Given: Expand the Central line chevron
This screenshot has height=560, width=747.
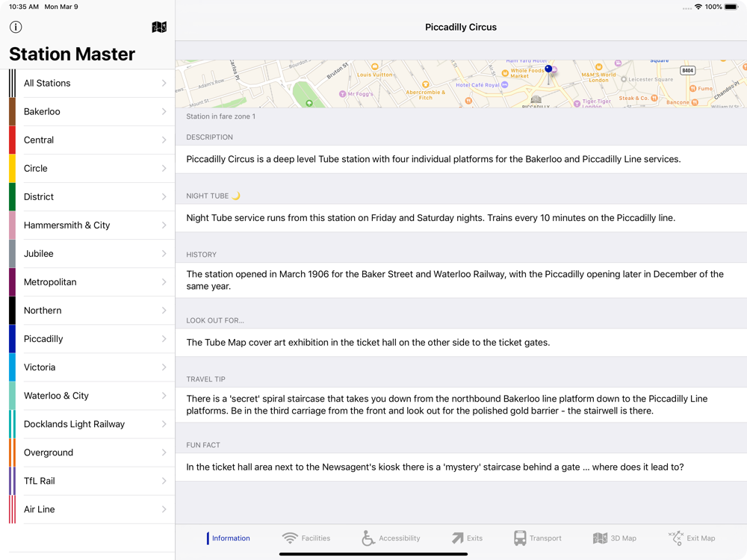Looking at the screenshot, I should point(164,140).
